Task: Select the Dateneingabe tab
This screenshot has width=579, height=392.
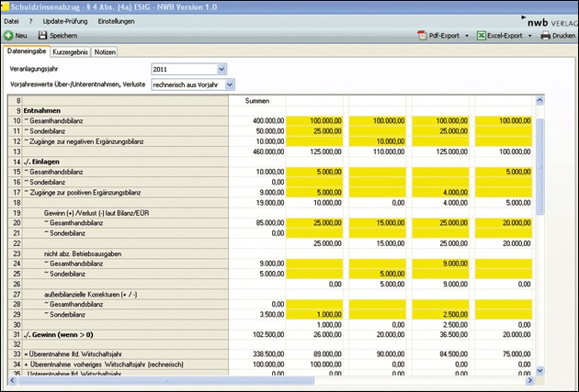Action: tap(27, 52)
